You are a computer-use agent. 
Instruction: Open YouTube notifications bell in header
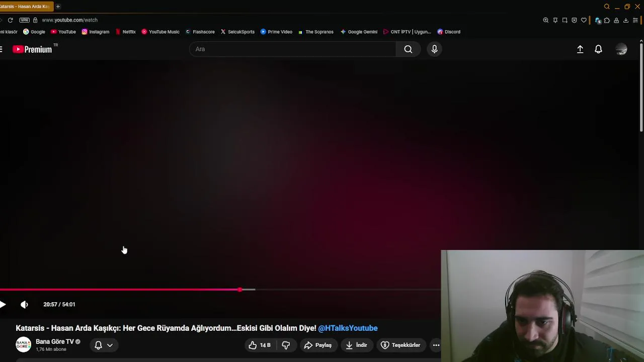click(598, 49)
